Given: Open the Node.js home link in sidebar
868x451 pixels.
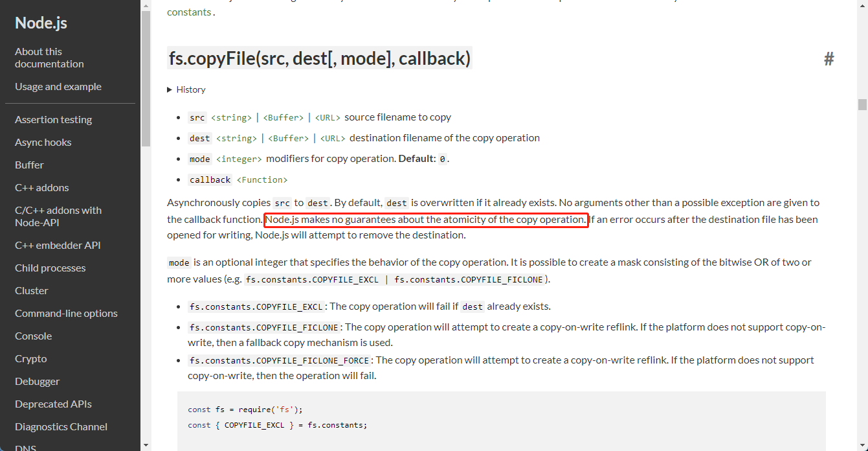Looking at the screenshot, I should click(x=41, y=23).
